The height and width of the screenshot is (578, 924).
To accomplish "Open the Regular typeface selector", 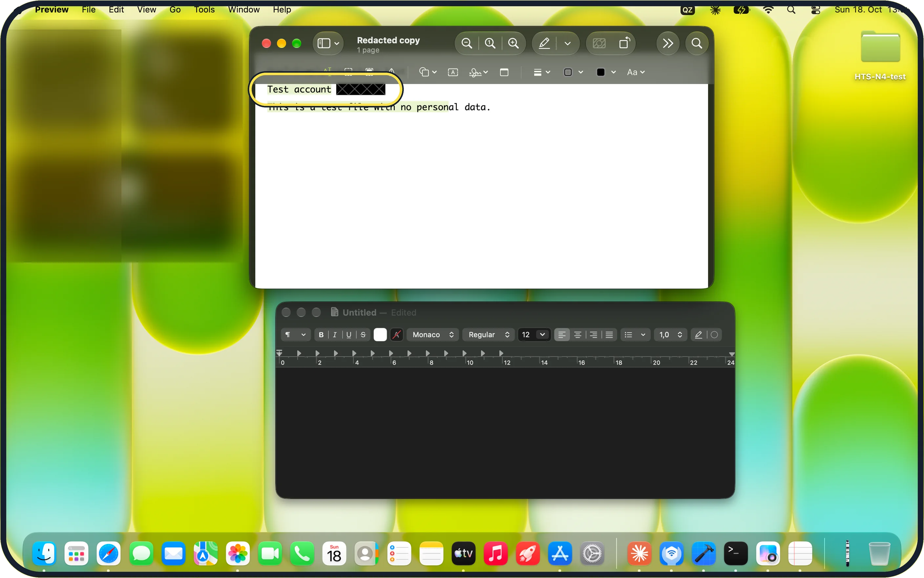I will pyautogui.click(x=488, y=335).
